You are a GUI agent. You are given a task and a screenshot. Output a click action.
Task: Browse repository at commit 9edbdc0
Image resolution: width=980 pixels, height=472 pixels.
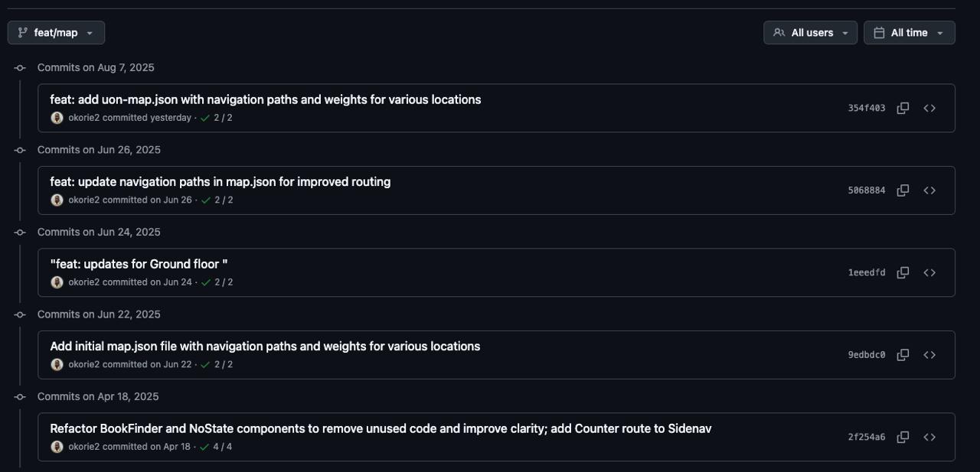click(x=929, y=355)
